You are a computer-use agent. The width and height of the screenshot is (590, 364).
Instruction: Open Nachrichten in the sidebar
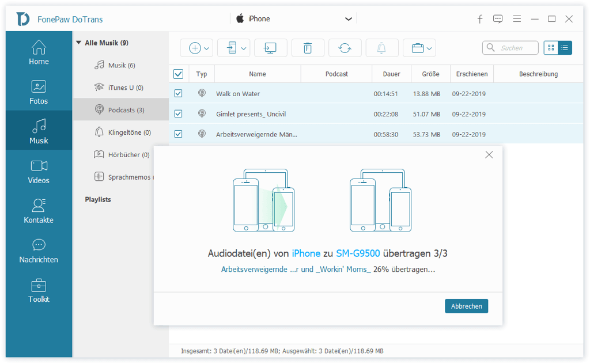coord(39,251)
